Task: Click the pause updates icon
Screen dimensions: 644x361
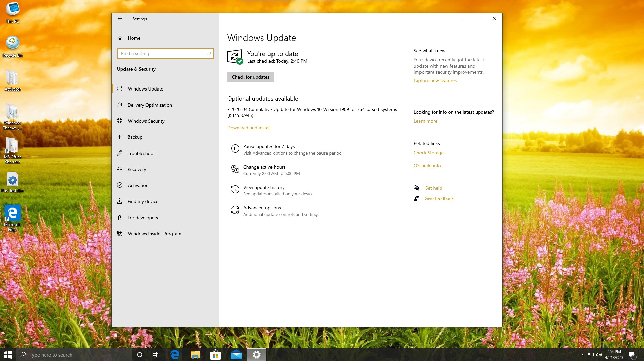Action: pos(235,148)
